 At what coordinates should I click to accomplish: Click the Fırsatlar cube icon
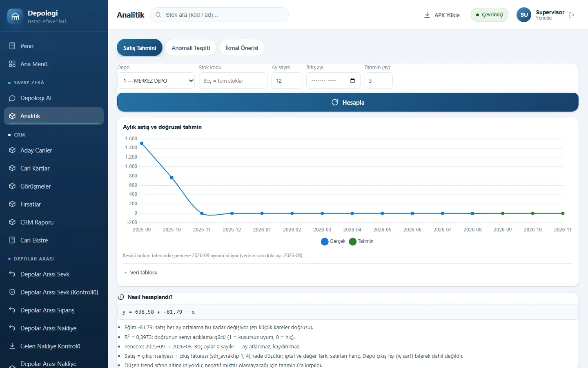pyautogui.click(x=12, y=204)
